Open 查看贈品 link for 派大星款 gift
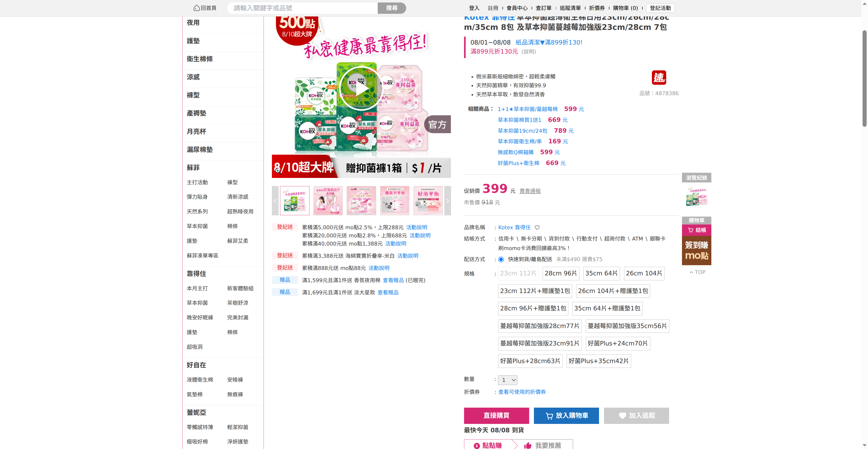The width and height of the screenshot is (868, 449). (388, 293)
